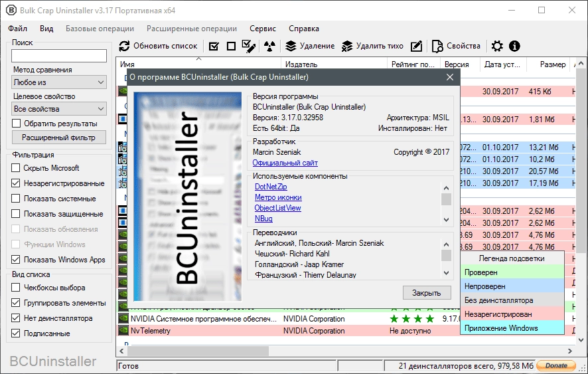Deselect all via the empty-box toolbar icon
The image size is (588, 374).
coord(232,47)
